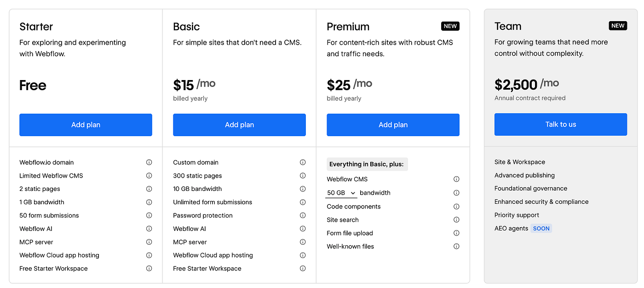This screenshot has width=644, height=288.
Task: View info for 300 static pages
Action: pos(303,176)
